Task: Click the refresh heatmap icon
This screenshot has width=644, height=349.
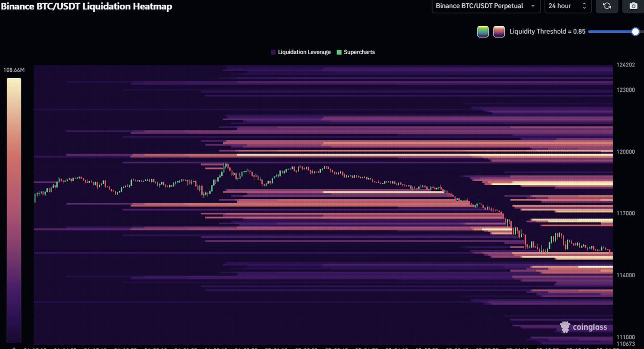Action: point(607,6)
